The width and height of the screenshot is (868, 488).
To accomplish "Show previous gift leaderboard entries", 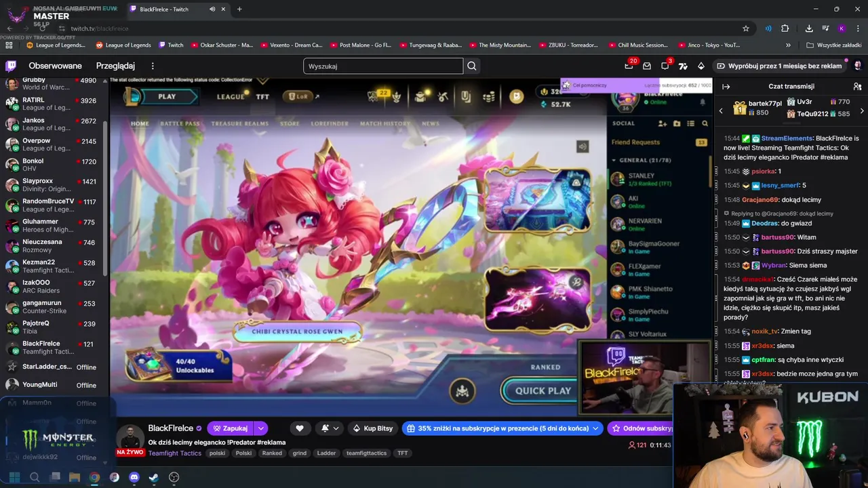I will (x=721, y=111).
